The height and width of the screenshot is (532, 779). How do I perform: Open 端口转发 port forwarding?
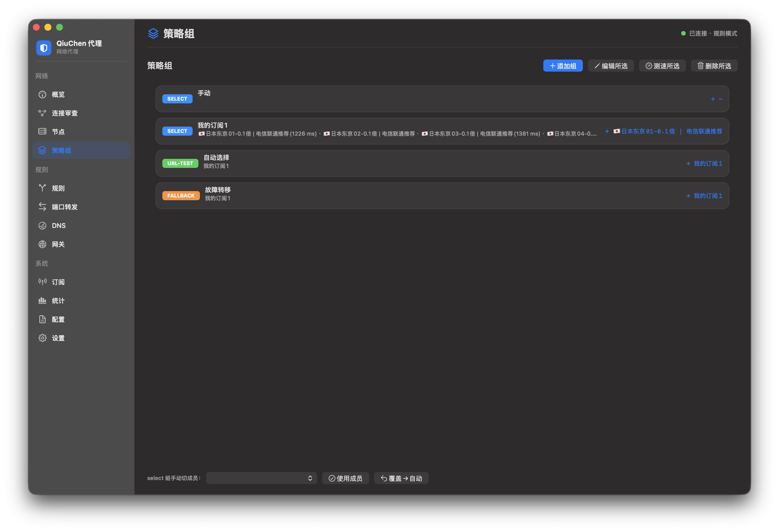[x=81, y=207]
